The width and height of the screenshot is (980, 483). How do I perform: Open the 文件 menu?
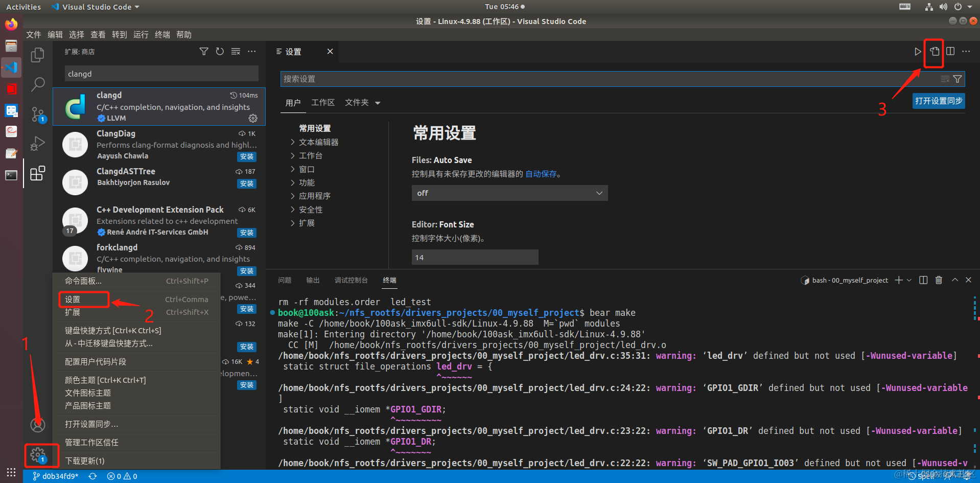tap(34, 35)
